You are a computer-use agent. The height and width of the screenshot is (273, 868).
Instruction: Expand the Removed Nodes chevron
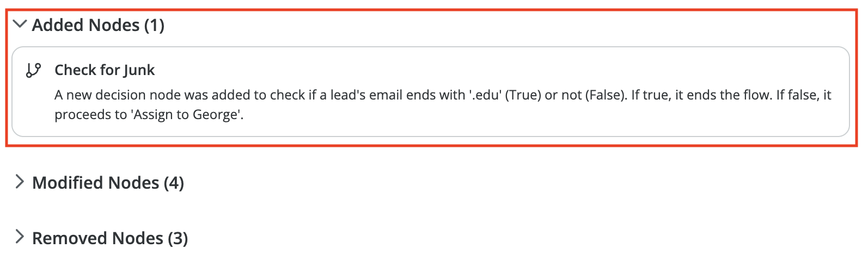coord(20,237)
